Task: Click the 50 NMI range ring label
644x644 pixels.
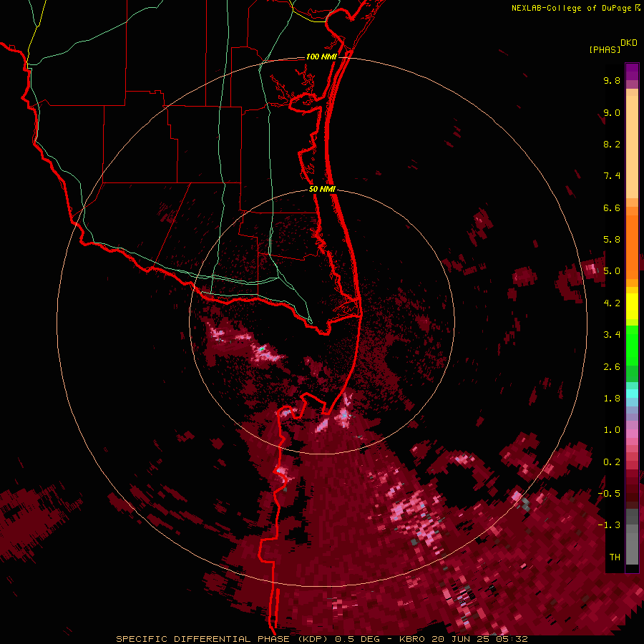Action: (322, 189)
